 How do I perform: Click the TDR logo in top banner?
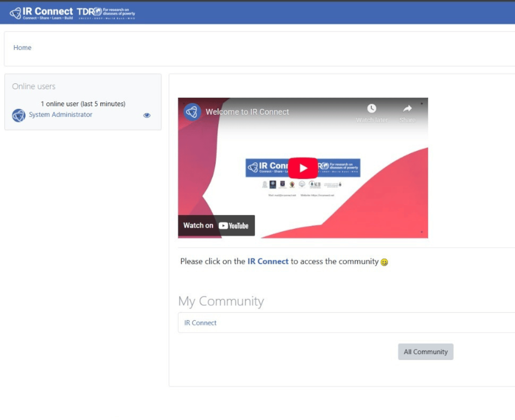(x=106, y=13)
